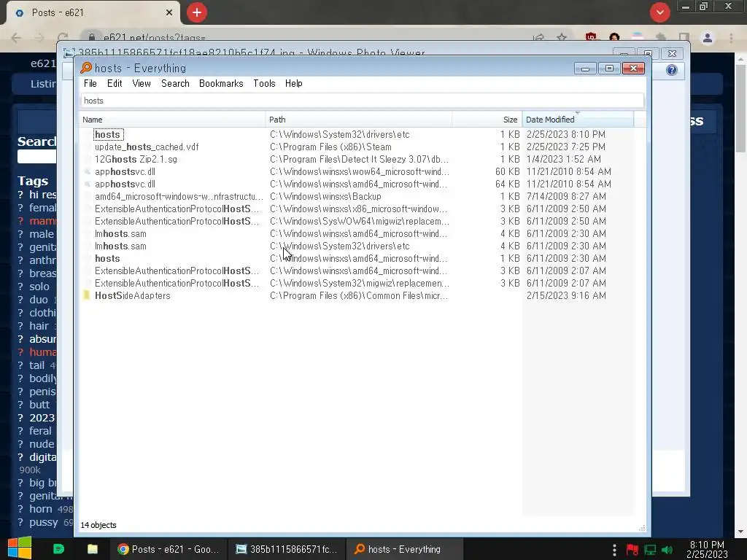
Task: Sort results by Date Modified column
Action: [578, 120]
